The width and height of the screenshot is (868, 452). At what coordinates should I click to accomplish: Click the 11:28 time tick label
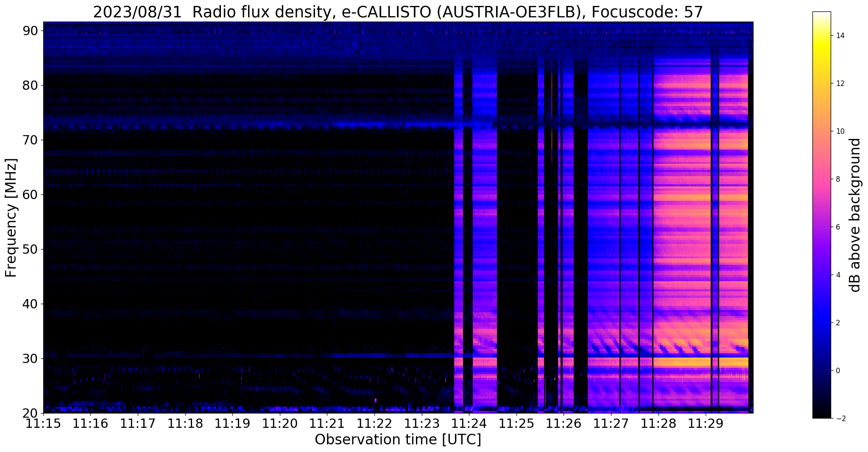659,424
